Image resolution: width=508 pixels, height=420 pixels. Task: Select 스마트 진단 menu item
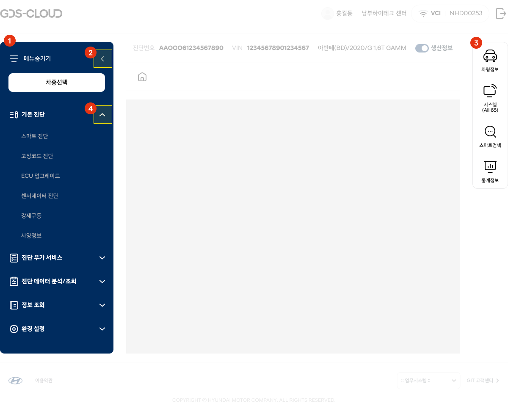click(35, 136)
